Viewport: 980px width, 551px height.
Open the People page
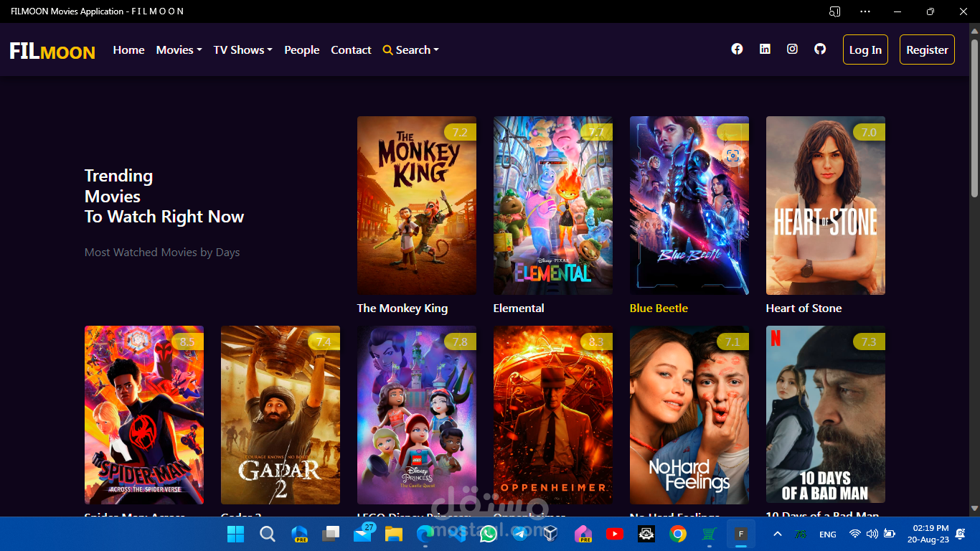[x=302, y=50]
